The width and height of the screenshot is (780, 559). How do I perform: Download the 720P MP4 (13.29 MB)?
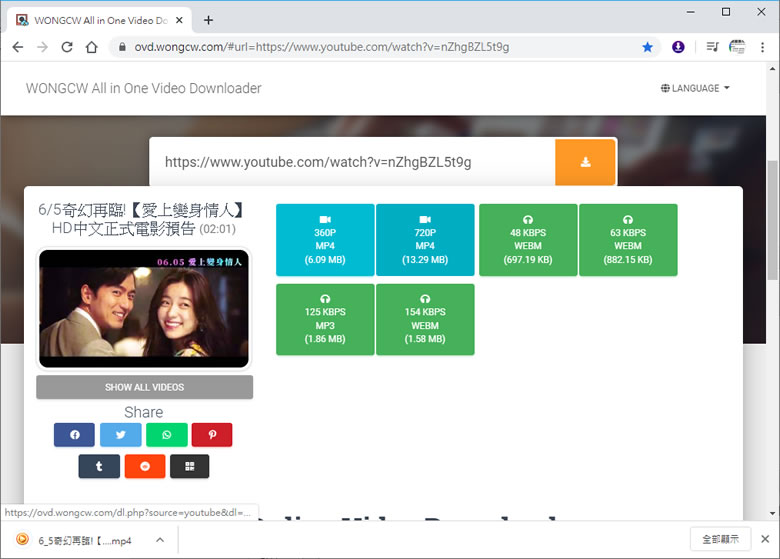point(425,240)
